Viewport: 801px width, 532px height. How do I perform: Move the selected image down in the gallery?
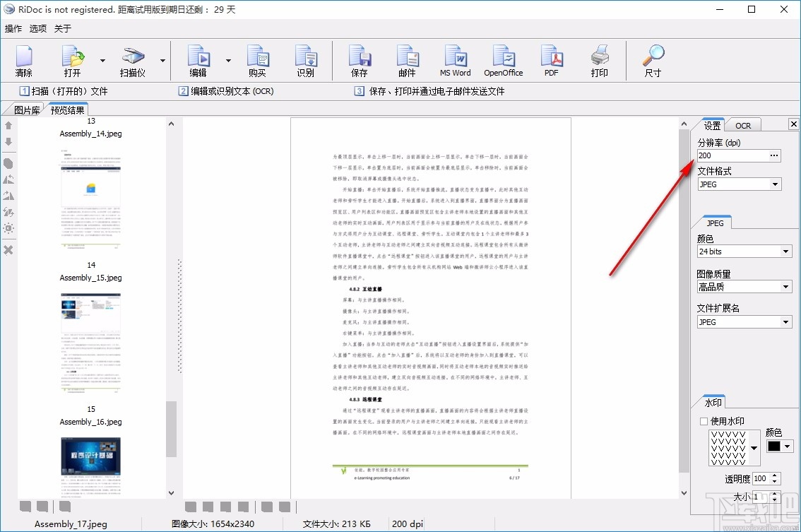click(x=8, y=141)
